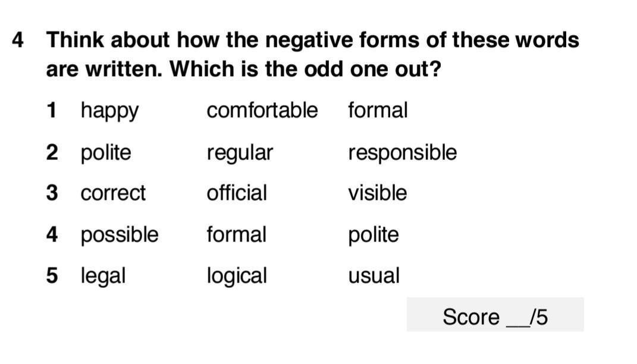Select the word 'possible'

coord(120,236)
